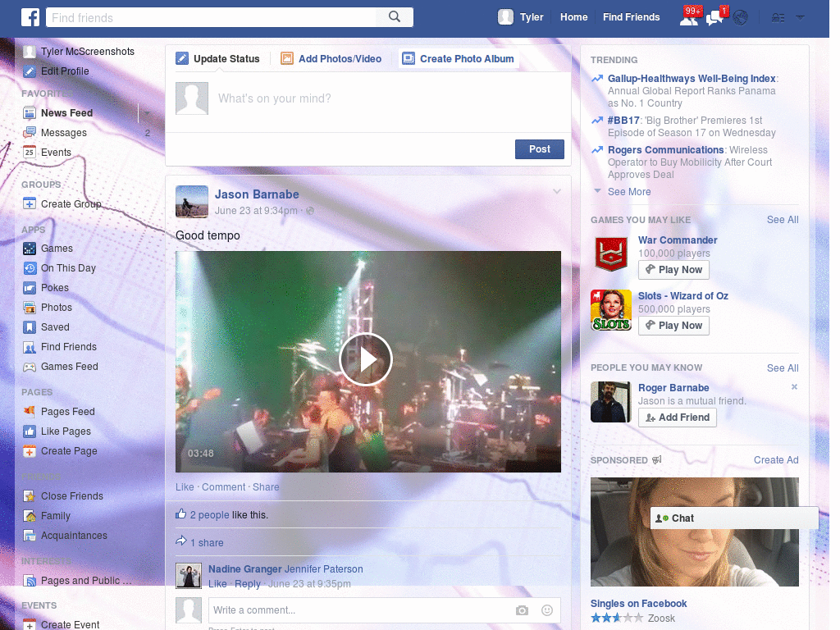Click the blue Post button
This screenshot has width=840, height=630.
tap(540, 149)
